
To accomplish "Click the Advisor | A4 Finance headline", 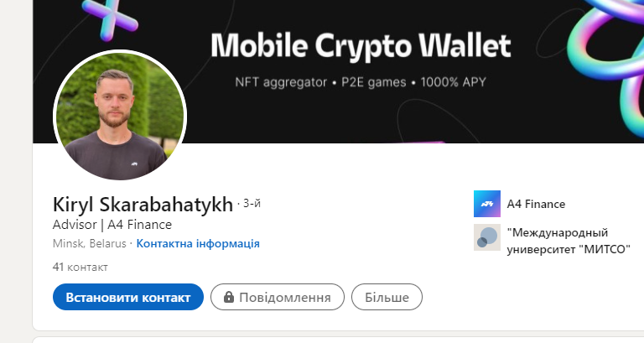I will click(x=112, y=225).
